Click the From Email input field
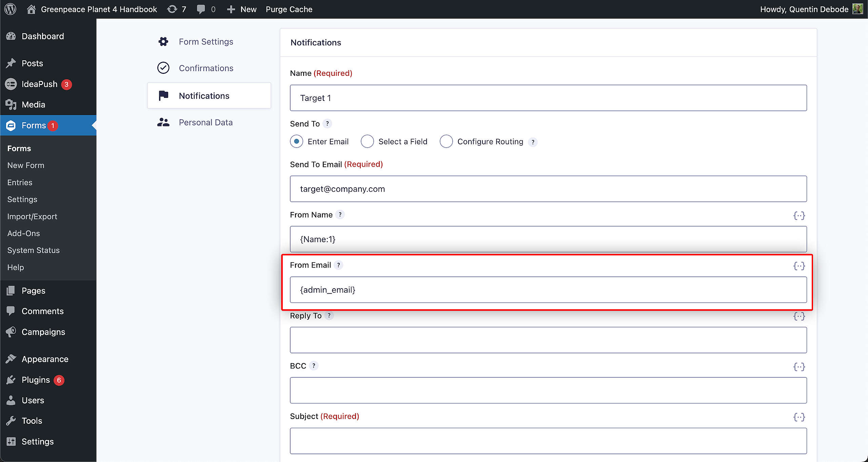The height and width of the screenshot is (462, 868). [548, 290]
